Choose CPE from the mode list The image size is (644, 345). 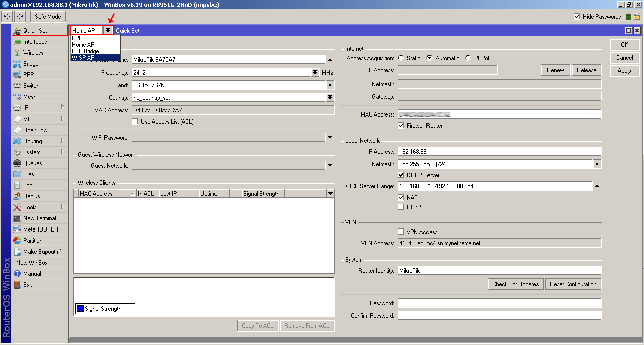click(95, 38)
